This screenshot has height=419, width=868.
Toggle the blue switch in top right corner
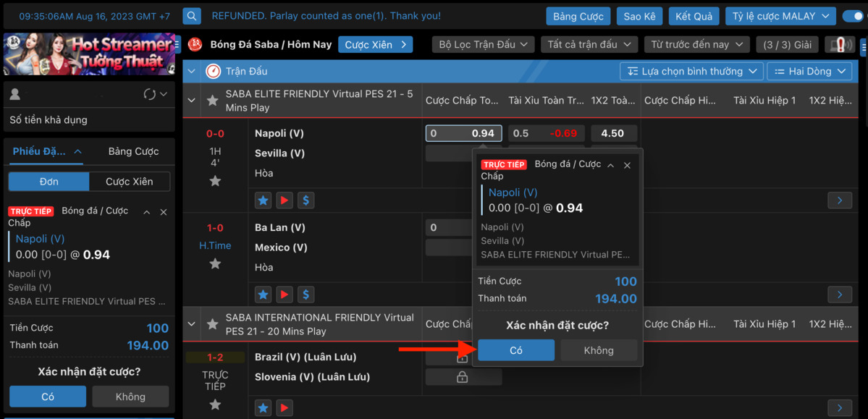(x=854, y=16)
